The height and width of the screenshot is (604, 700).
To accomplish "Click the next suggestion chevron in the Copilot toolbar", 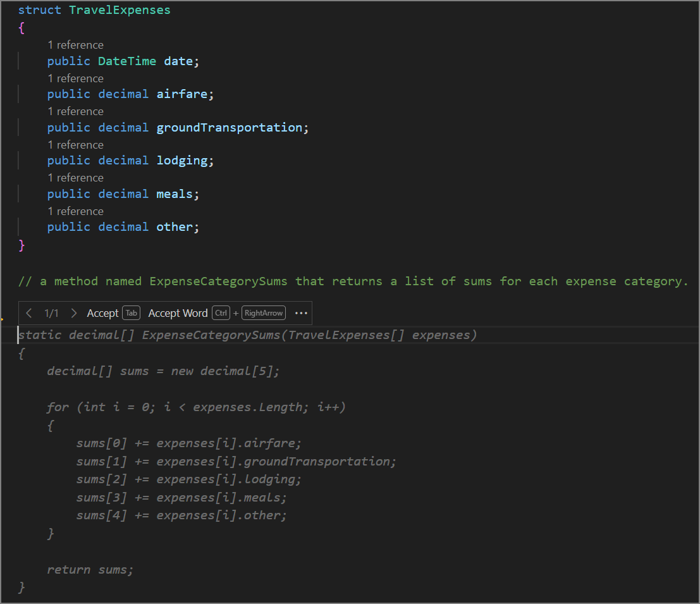I will pyautogui.click(x=73, y=312).
